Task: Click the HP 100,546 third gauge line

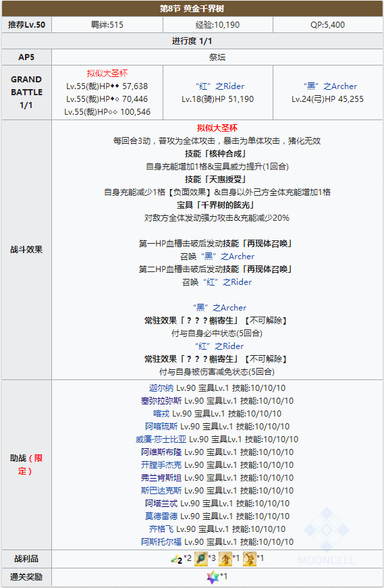Action: click(107, 112)
